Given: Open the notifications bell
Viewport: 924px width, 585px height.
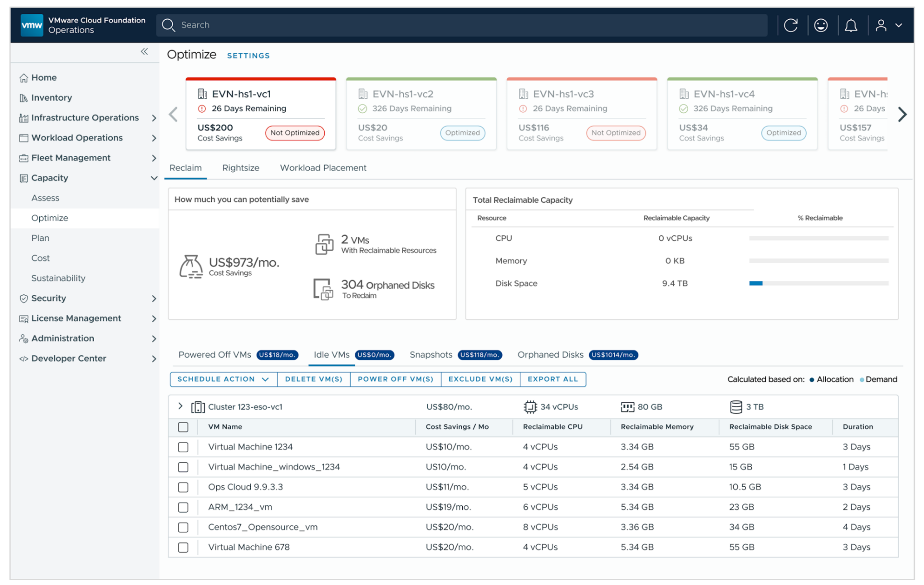Looking at the screenshot, I should (x=851, y=25).
